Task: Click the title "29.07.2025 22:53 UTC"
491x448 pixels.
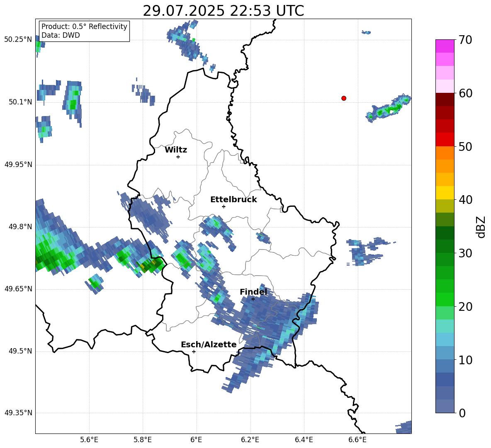Action: [223, 11]
